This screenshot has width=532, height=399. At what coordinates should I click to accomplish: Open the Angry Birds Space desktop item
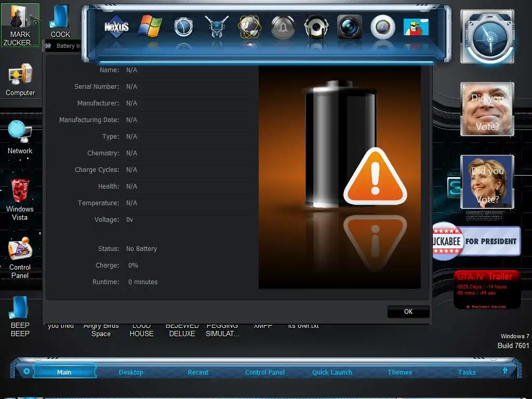pos(101,330)
